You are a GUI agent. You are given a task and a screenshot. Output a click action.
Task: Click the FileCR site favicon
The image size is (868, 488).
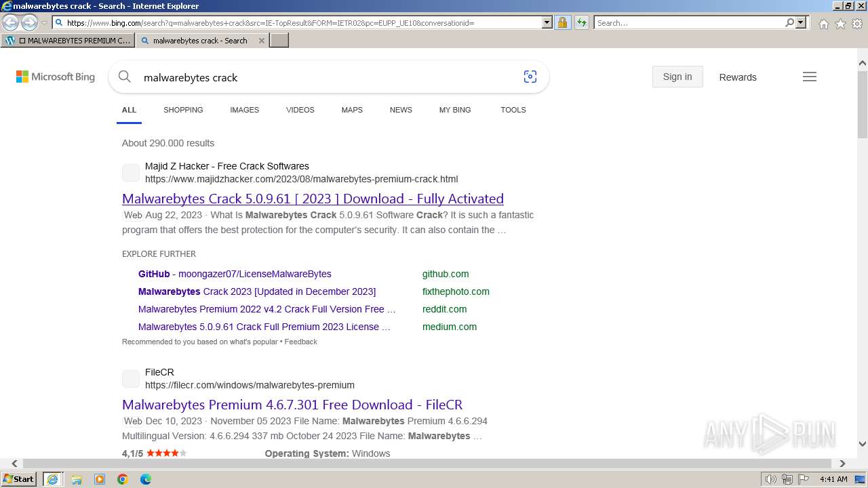pos(131,379)
